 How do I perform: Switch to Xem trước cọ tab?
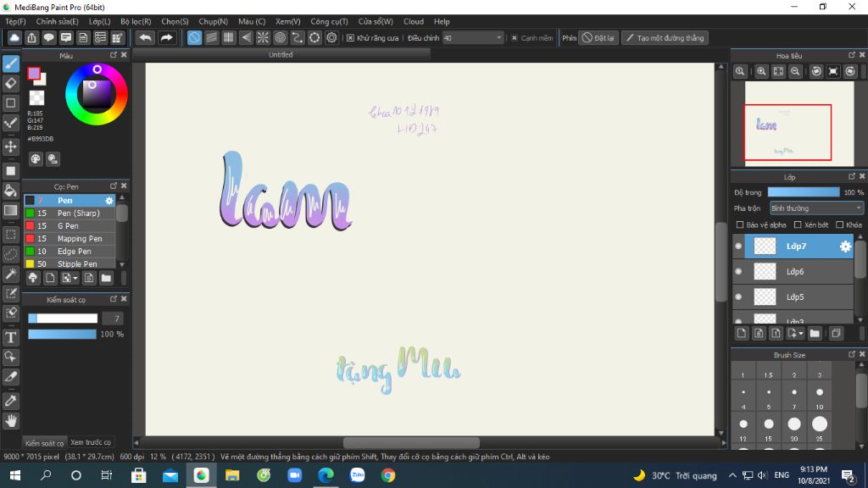tap(90, 442)
